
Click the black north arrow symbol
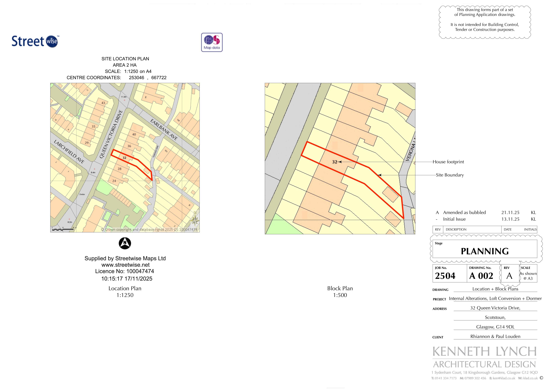[125, 243]
